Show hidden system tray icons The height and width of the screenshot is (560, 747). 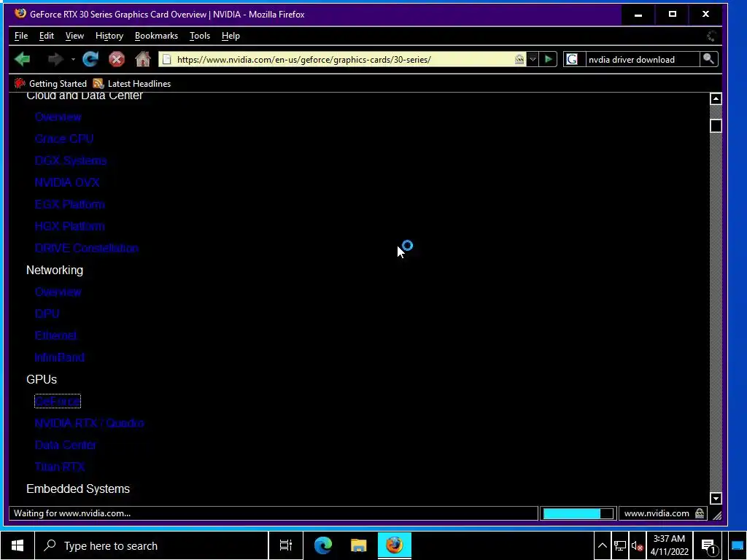coord(602,546)
